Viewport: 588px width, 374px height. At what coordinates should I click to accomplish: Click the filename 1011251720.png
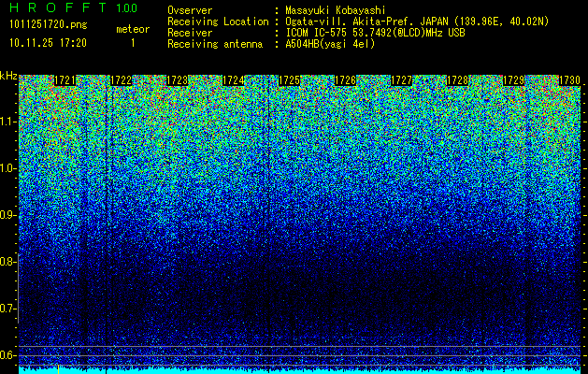(x=49, y=25)
